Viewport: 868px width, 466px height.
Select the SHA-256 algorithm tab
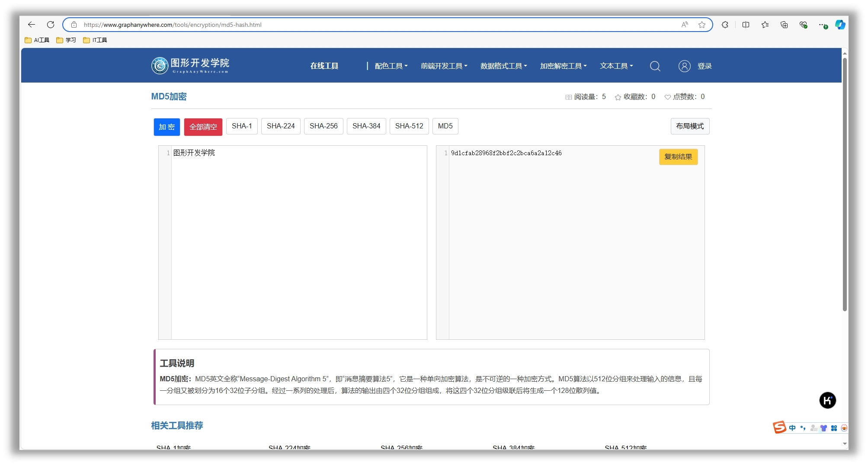tap(323, 126)
